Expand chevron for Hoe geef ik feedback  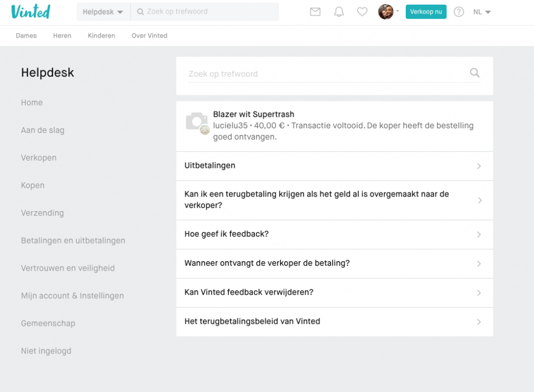click(479, 235)
